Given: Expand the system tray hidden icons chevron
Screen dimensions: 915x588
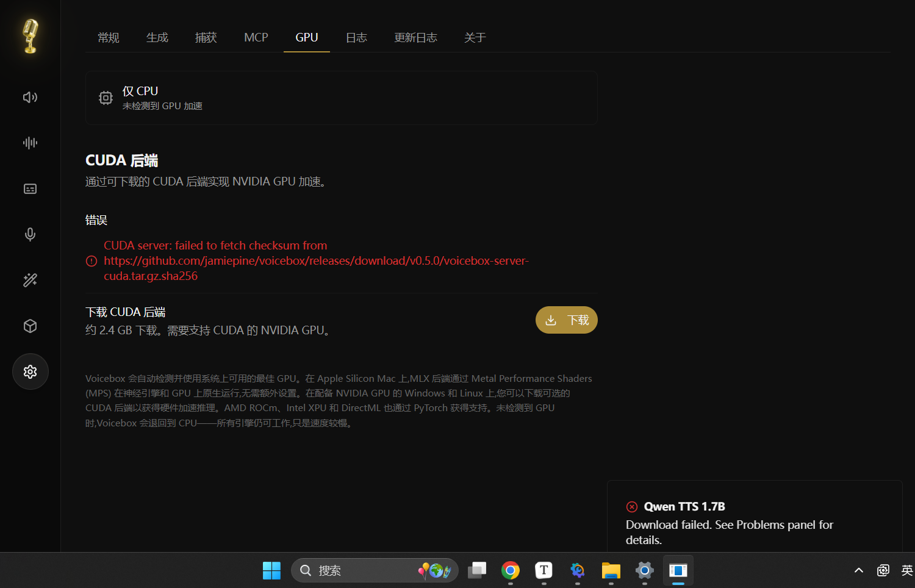Looking at the screenshot, I should point(859,570).
